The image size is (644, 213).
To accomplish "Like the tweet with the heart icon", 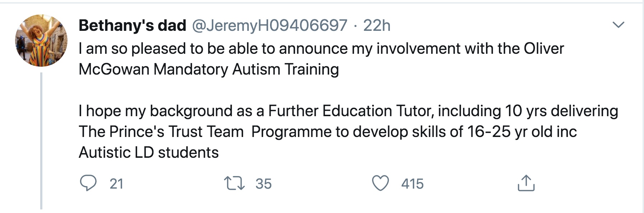I will (380, 183).
